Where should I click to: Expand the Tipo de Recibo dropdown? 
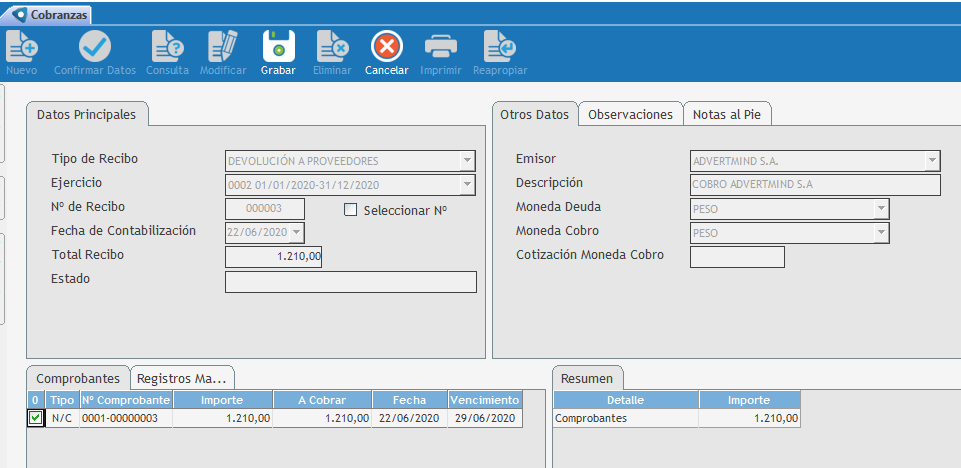point(466,161)
